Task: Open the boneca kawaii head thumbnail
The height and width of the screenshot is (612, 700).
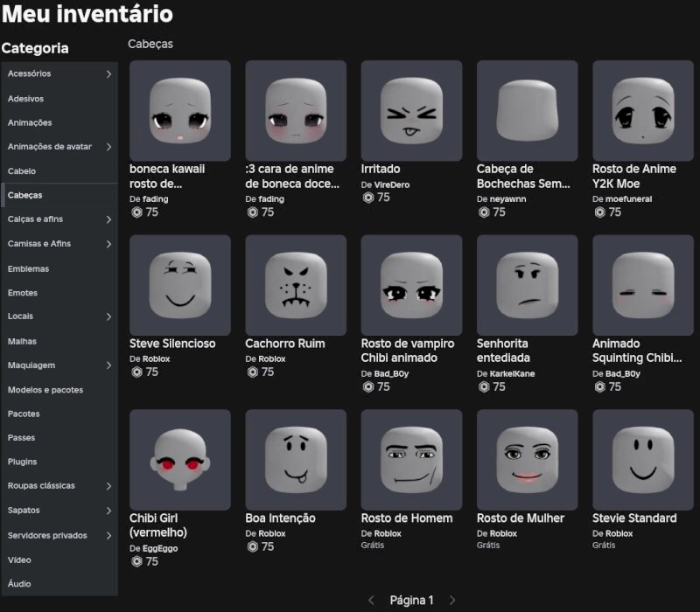Action: pyautogui.click(x=180, y=111)
